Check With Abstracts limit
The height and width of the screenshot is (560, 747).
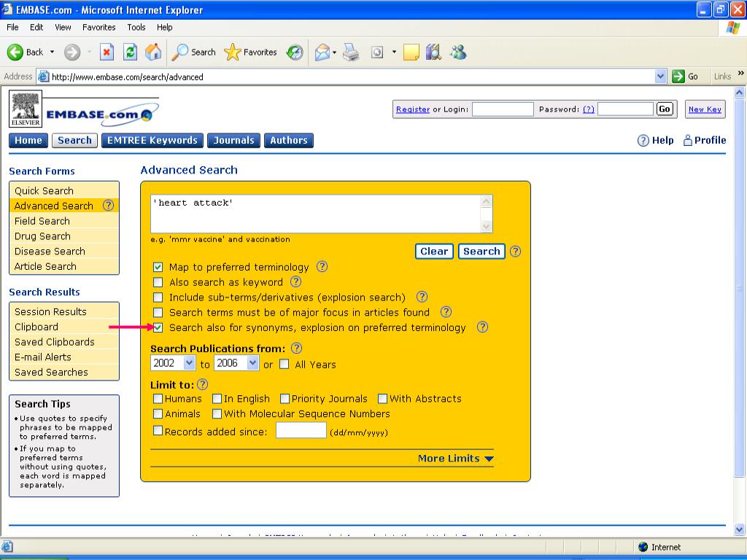click(382, 399)
